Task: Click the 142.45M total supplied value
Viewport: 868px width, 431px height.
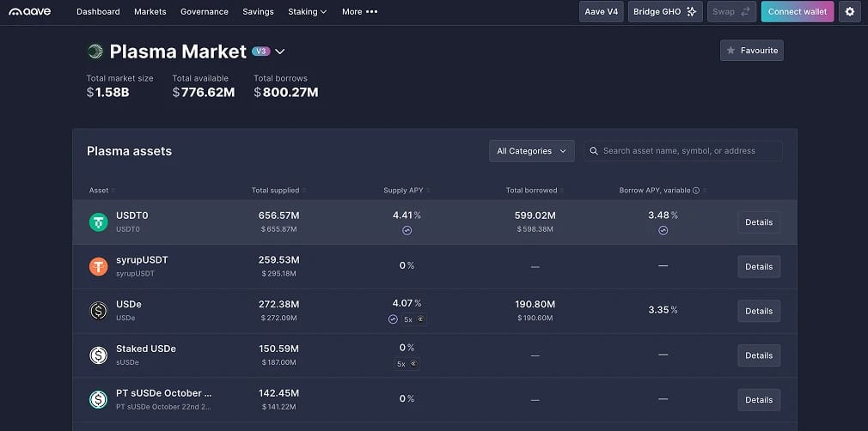Action: [279, 393]
